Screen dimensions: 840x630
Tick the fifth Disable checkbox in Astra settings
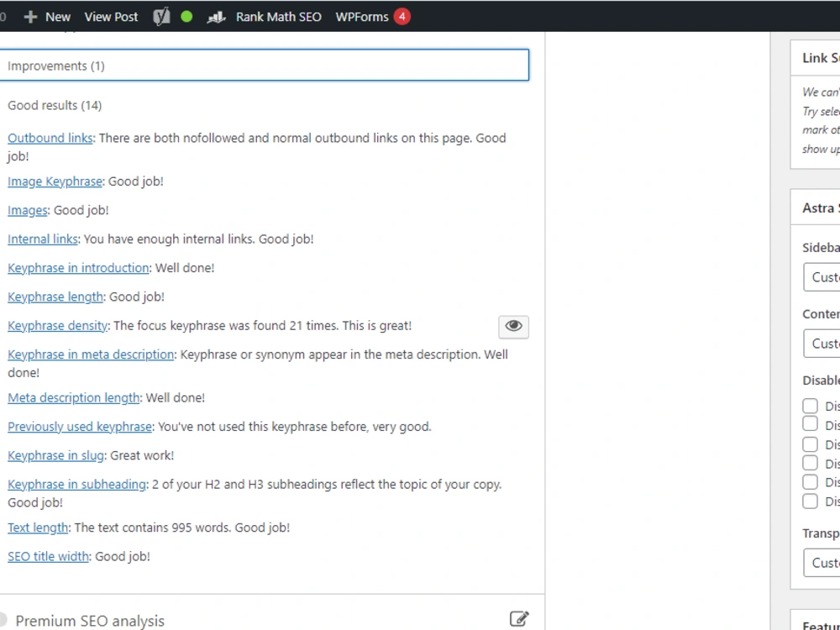810,482
